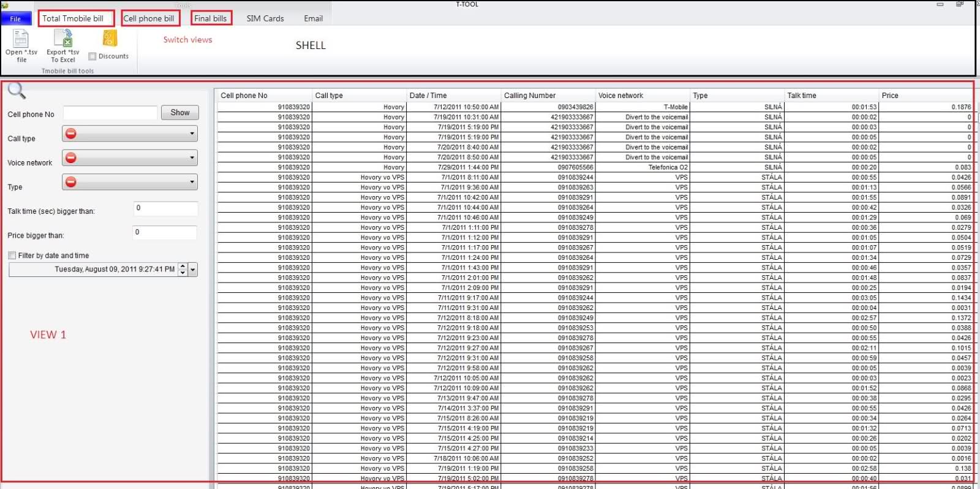
Task: Click Talk time bigger than input
Action: (165, 208)
